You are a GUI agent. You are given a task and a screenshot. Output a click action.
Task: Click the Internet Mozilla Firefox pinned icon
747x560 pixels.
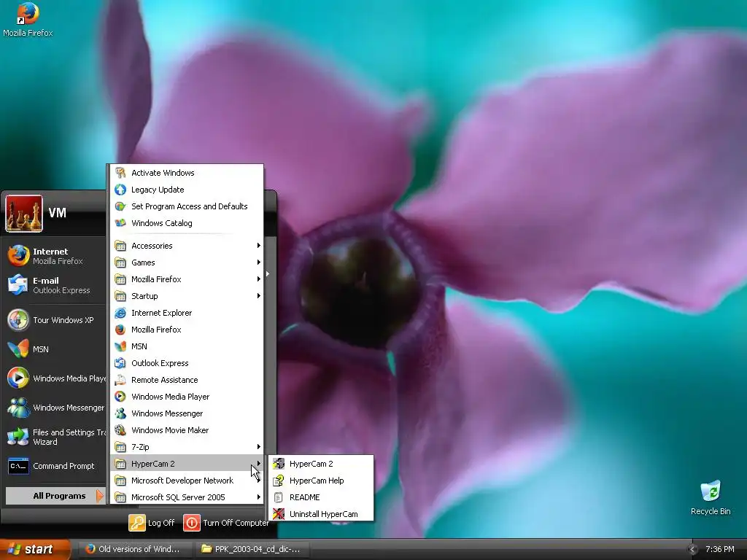coord(18,256)
